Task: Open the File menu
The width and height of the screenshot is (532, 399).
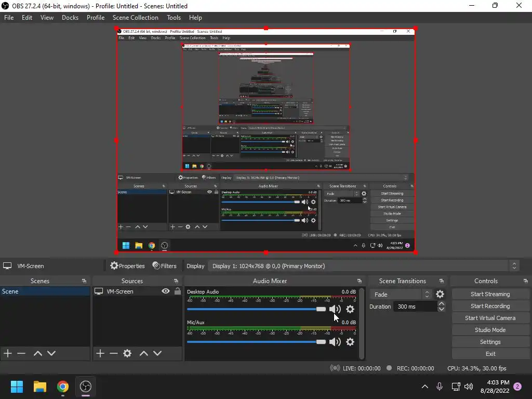Action: [9, 18]
